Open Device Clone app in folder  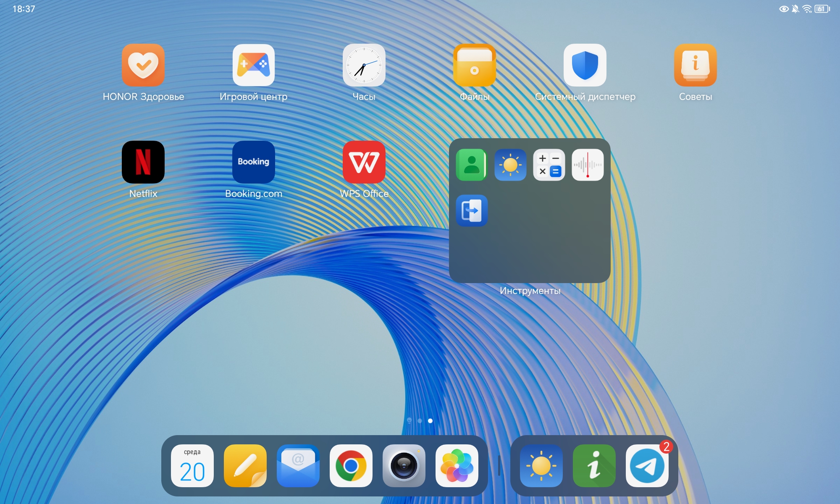point(472,210)
